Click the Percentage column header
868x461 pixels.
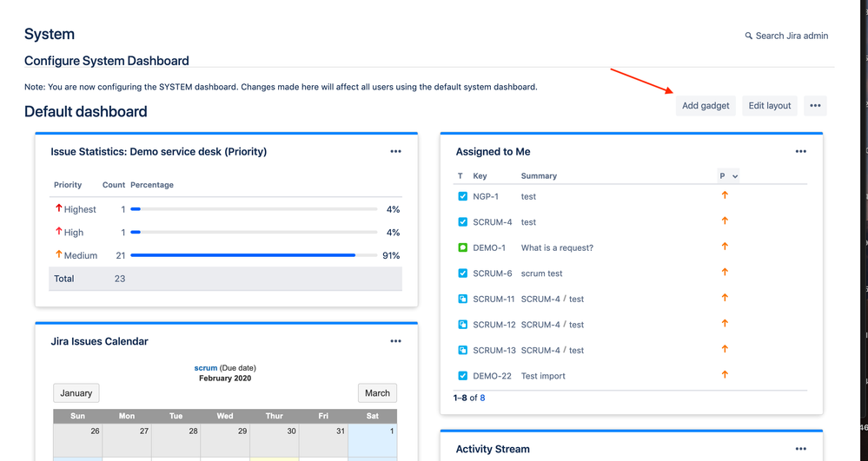(x=152, y=185)
